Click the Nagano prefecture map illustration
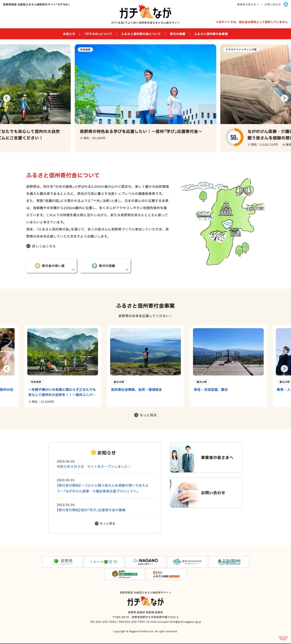Image resolution: width=291 pixels, height=644 pixels. click(223, 221)
